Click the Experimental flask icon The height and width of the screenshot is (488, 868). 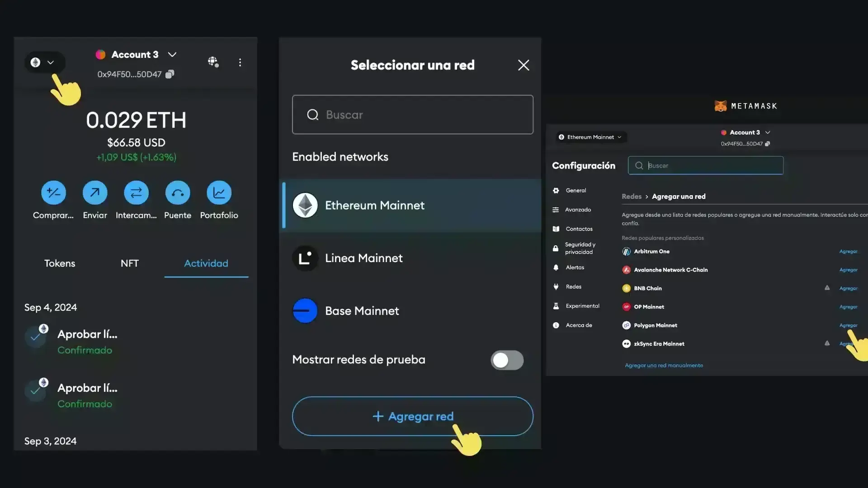(556, 306)
